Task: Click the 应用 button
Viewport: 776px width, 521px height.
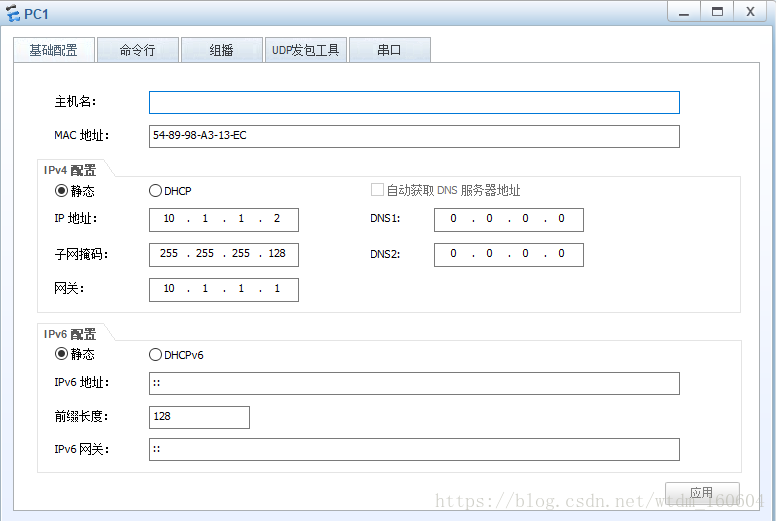Action: 702,493
